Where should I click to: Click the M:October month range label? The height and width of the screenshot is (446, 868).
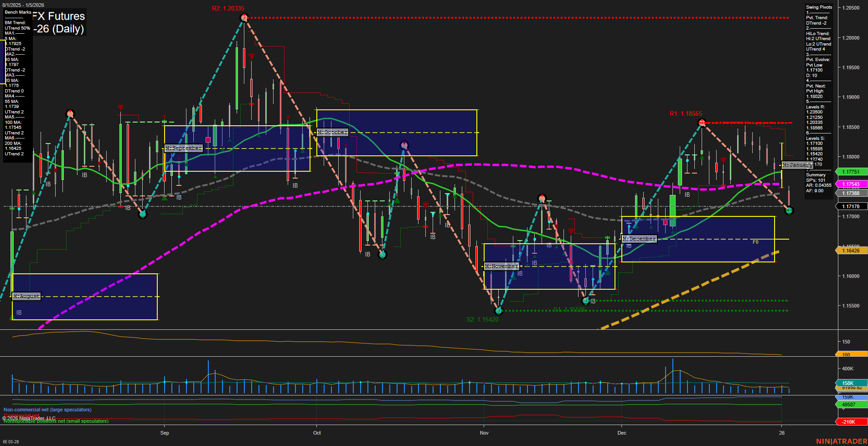(331, 132)
